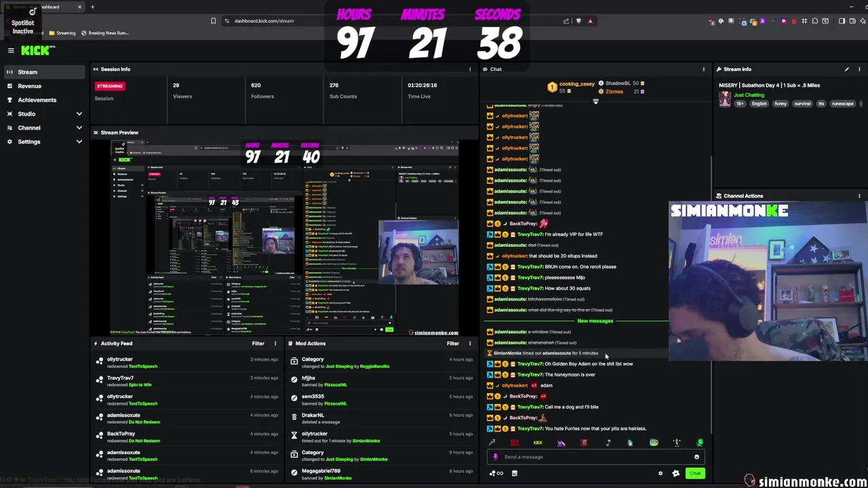Click the splat icon beside Chat button
The width and height of the screenshot is (868, 488).
coord(675,473)
